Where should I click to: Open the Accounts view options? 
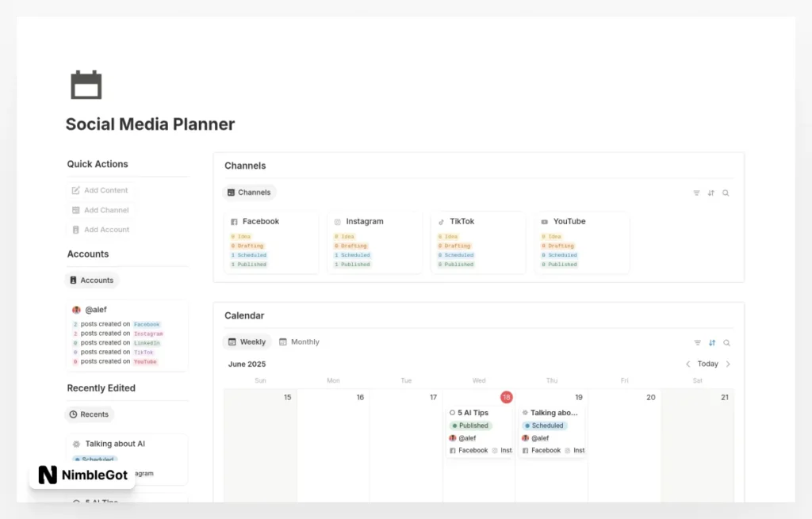coord(91,280)
